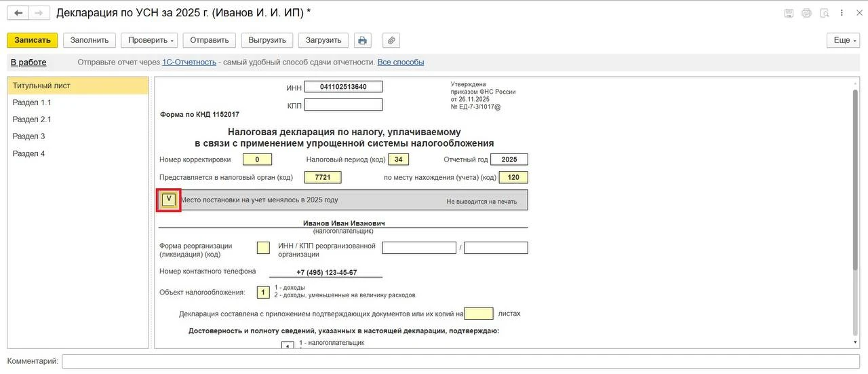Click the reorganized organization ИНН field

pos(419,248)
